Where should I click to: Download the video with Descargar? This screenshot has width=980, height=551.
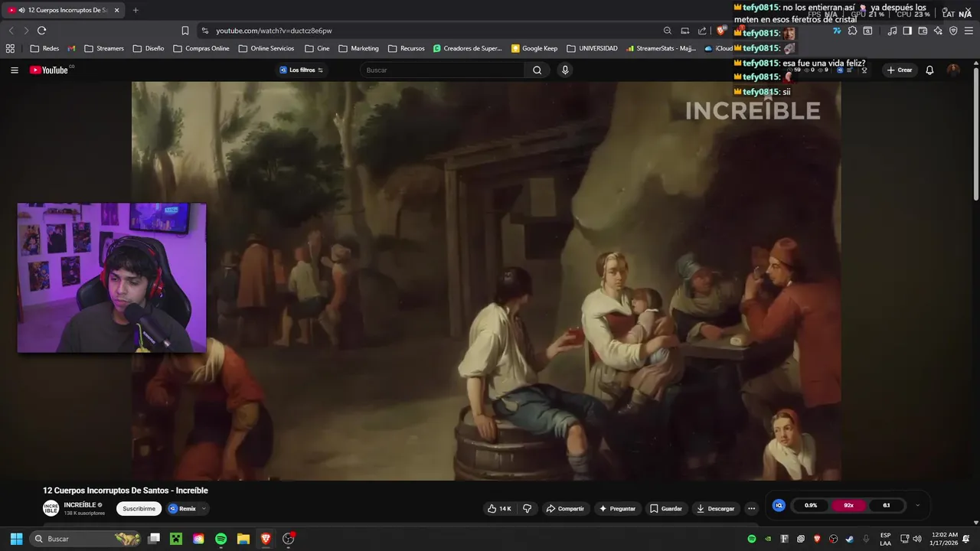pos(715,508)
